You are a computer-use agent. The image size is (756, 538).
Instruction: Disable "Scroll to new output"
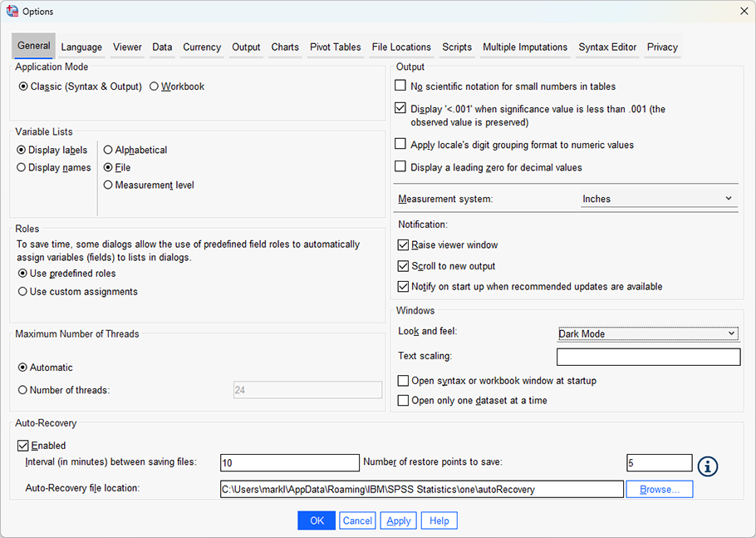click(x=403, y=264)
